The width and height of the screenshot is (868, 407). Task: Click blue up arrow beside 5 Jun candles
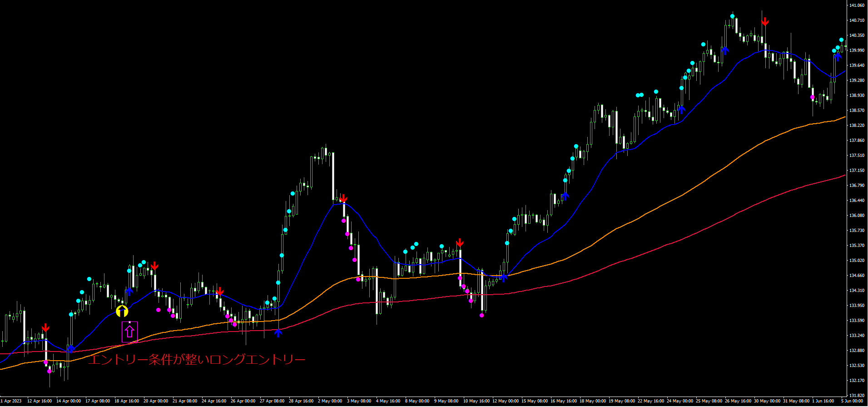click(838, 57)
